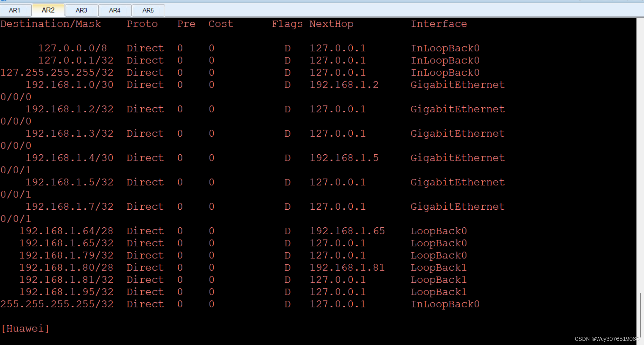This screenshot has width=644, height=345.
Task: Click the Direct protocol in 192.168.1.7/32 row
Action: (x=145, y=207)
